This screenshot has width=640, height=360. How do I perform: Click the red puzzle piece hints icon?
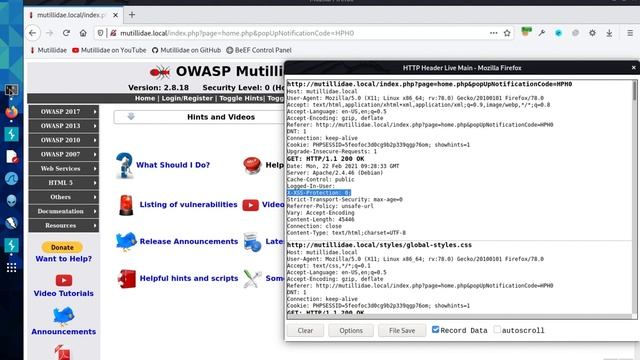(x=127, y=279)
